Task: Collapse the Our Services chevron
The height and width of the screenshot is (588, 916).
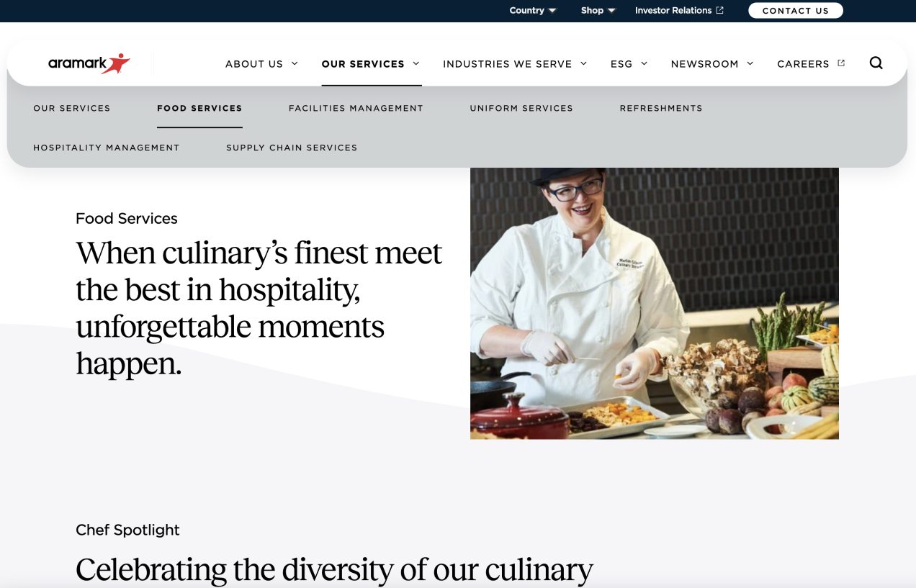Action: (x=416, y=63)
